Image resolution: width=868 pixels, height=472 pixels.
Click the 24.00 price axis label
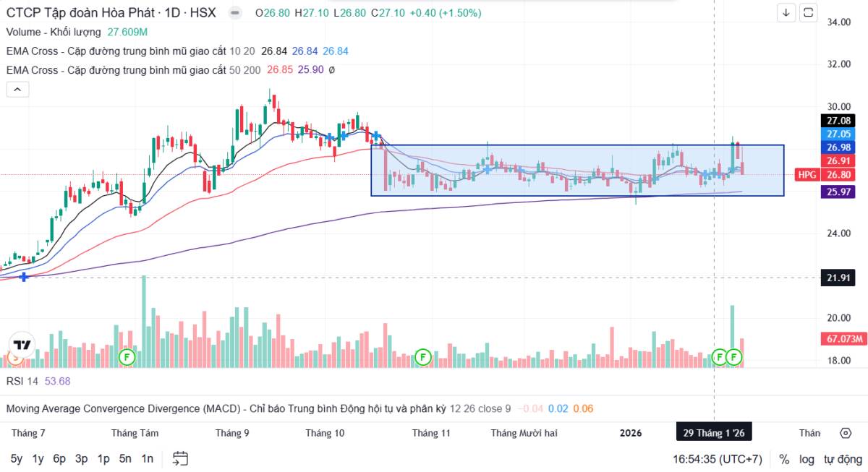click(x=838, y=233)
